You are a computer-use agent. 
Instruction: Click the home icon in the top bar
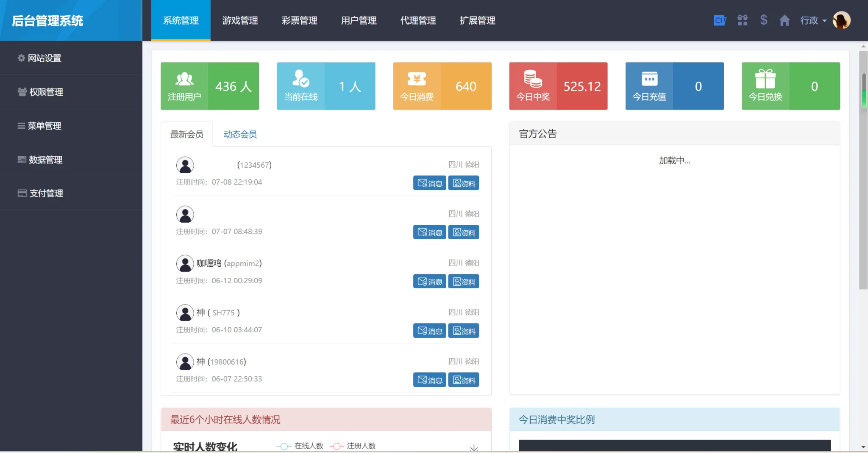(785, 20)
